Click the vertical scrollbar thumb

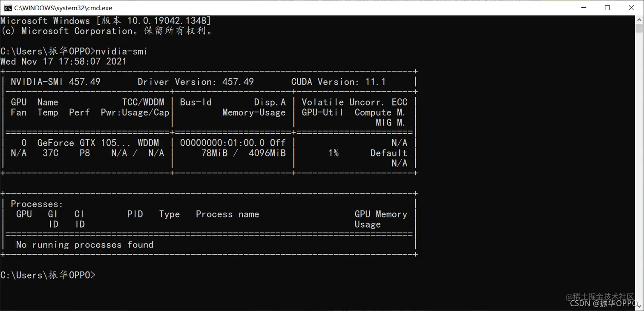point(639,28)
